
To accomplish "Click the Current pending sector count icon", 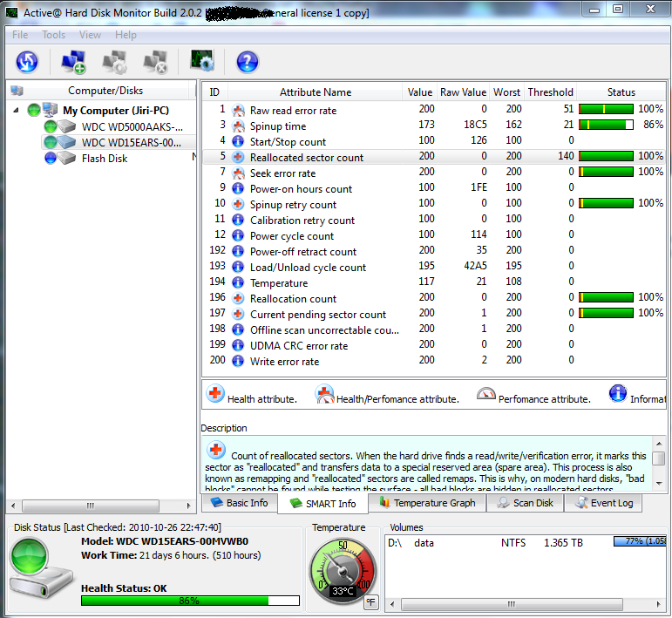I will point(238,314).
